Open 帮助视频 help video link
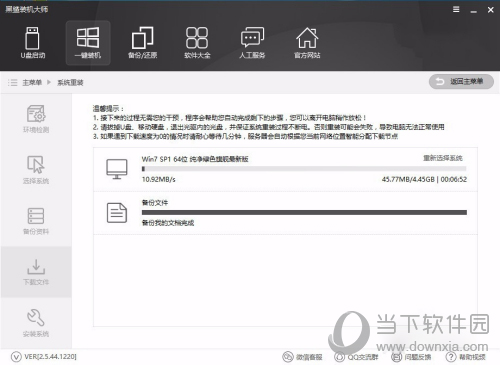Viewport: 500px width, 365px height. tap(465, 357)
